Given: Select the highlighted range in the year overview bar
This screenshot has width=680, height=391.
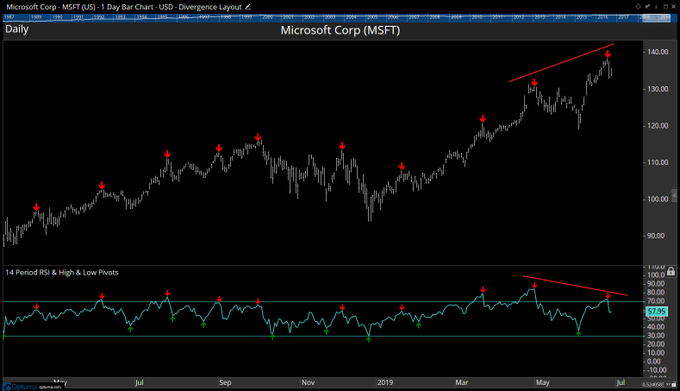Looking at the screenshot, I should (x=657, y=18).
